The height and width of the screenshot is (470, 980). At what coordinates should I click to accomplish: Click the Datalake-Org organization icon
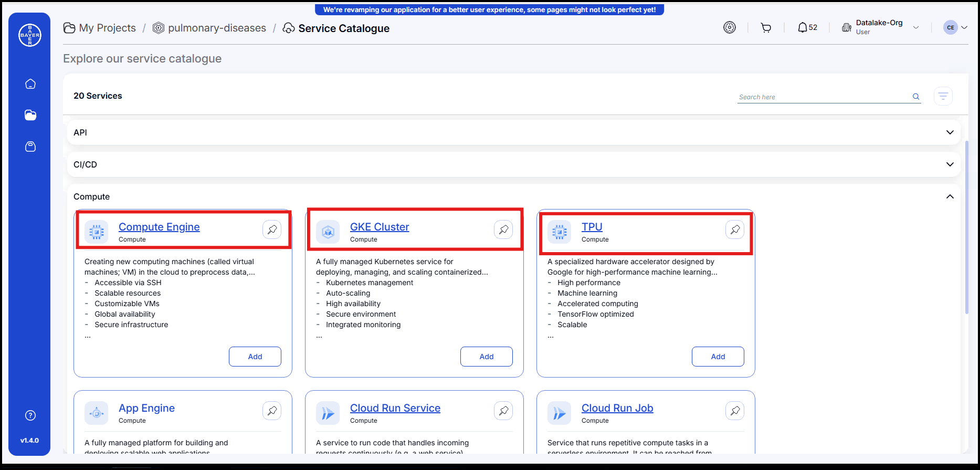click(x=847, y=27)
